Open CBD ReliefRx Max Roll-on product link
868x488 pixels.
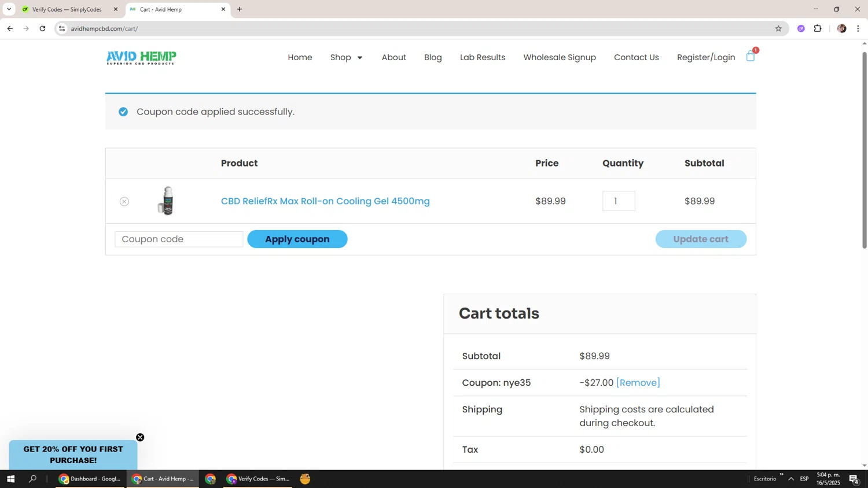coord(325,201)
